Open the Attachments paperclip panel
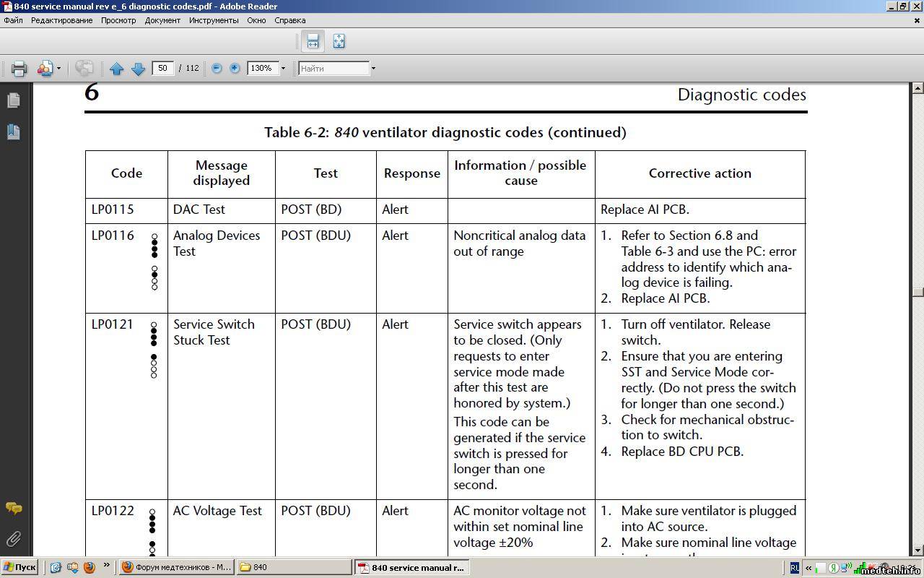Viewport: 924px width, 578px height. tap(13, 539)
